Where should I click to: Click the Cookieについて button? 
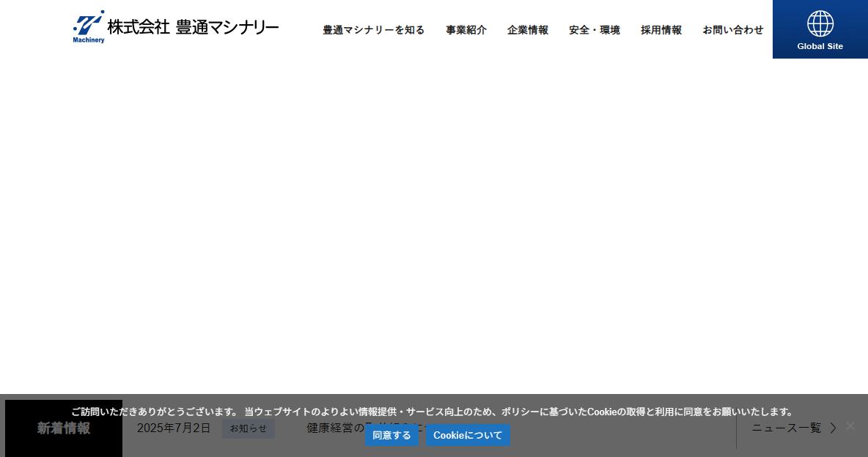[x=468, y=436]
